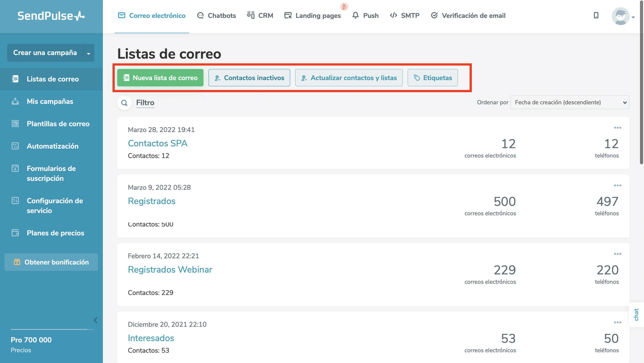Click the Planes de precios wallet icon
The image size is (644, 363).
15,233
